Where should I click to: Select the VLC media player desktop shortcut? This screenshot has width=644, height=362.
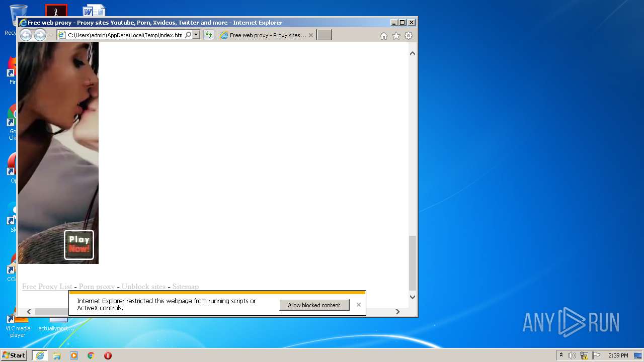(18, 326)
